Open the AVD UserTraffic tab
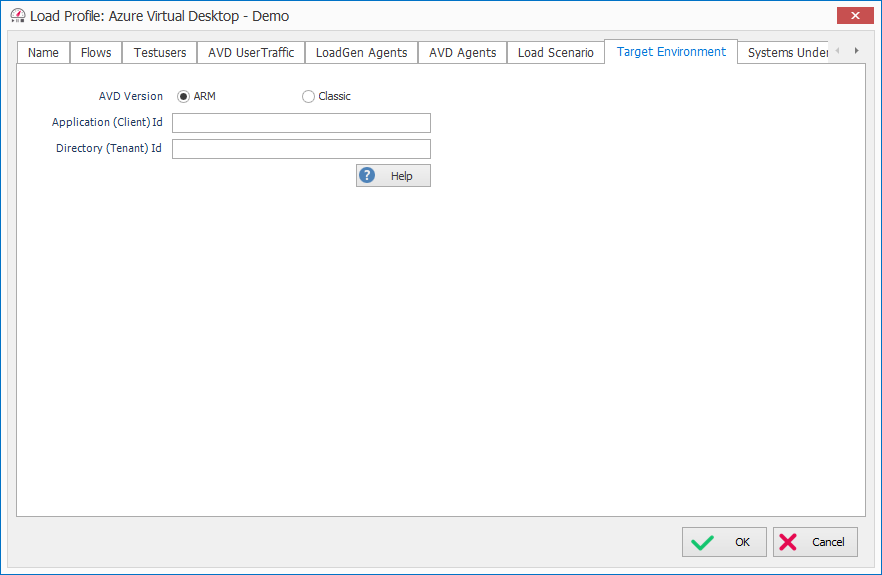This screenshot has height=575, width=882. [x=251, y=53]
